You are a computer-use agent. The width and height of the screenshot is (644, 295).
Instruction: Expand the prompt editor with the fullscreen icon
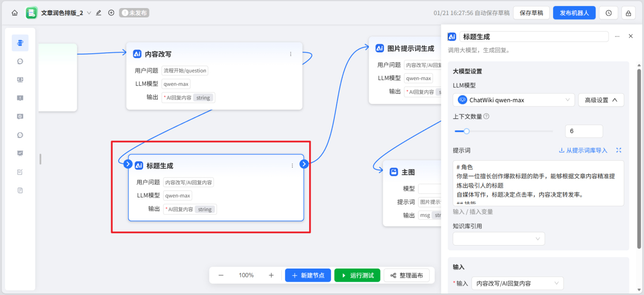click(x=619, y=150)
